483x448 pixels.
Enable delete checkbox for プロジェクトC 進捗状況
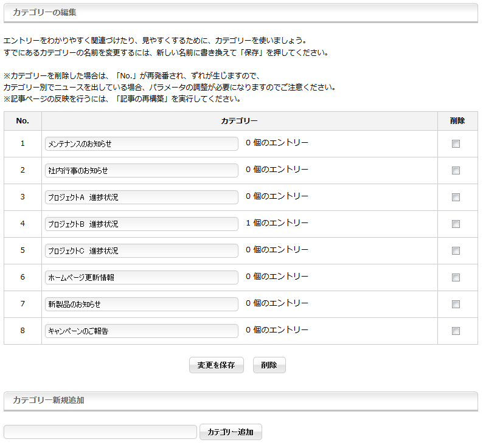click(x=456, y=251)
